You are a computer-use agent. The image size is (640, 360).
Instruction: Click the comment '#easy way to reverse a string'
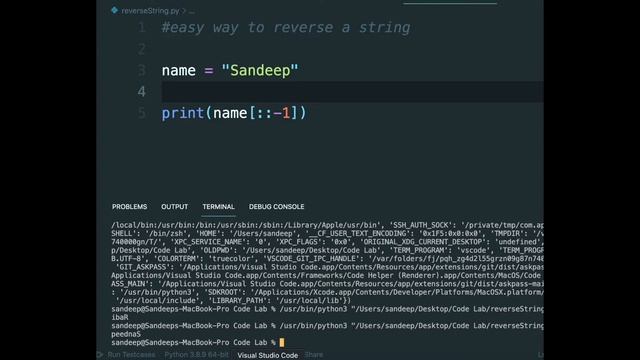[x=286, y=27]
